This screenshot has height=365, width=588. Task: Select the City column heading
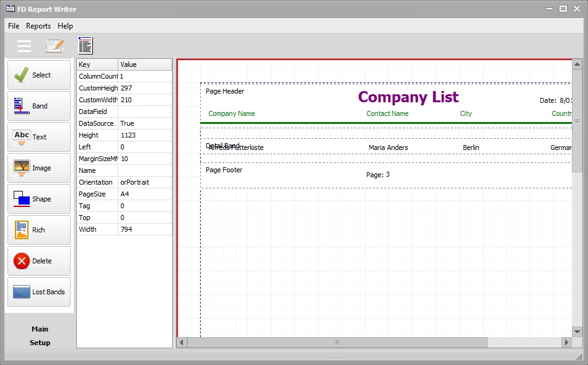(466, 113)
